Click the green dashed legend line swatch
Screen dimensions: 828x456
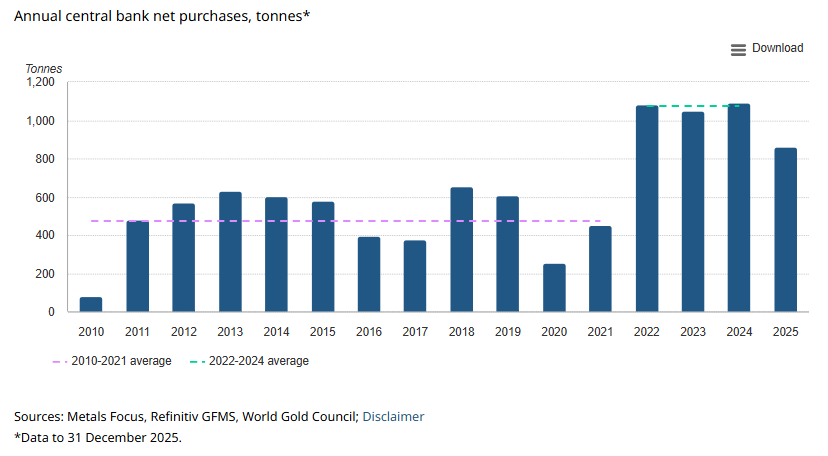coord(197,362)
